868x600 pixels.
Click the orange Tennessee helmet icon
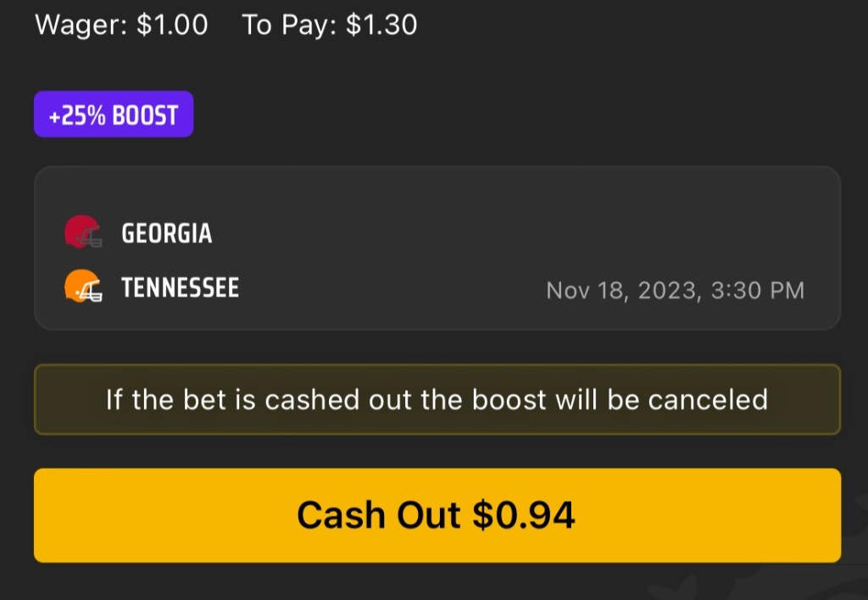click(83, 287)
